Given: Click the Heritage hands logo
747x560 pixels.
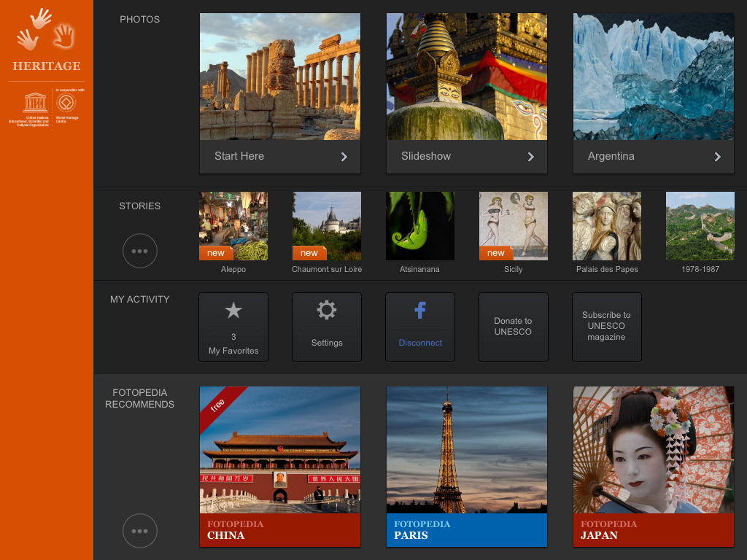Looking at the screenshot, I should [x=46, y=29].
